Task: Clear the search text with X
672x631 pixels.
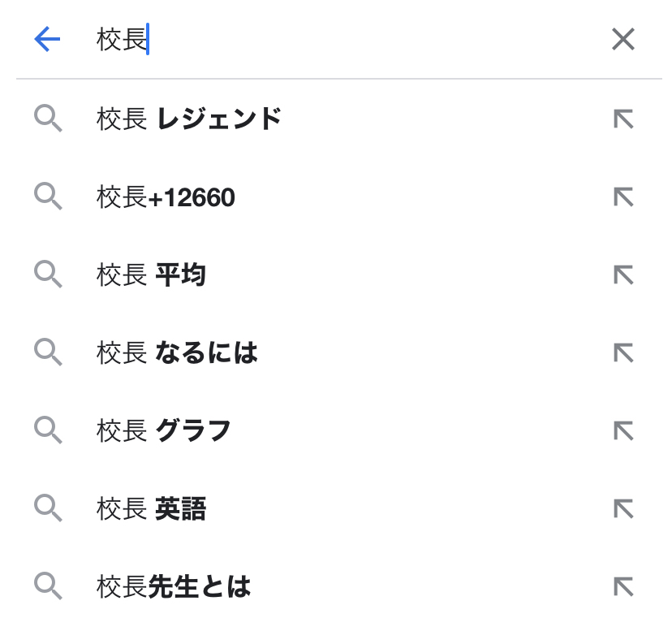Action: coord(622,39)
